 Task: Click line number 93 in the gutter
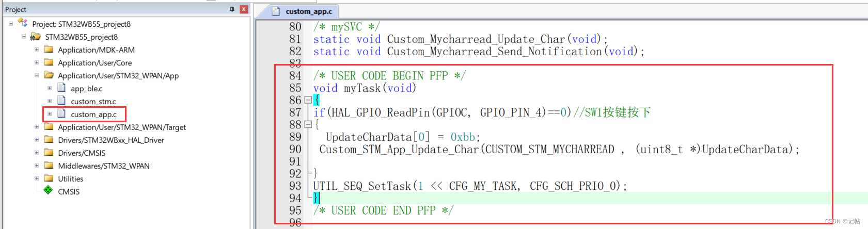click(295, 186)
